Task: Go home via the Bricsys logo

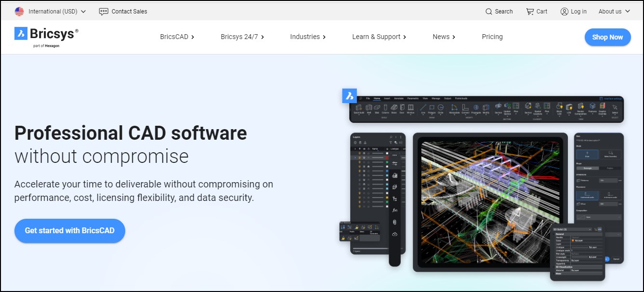Action: pos(46,37)
